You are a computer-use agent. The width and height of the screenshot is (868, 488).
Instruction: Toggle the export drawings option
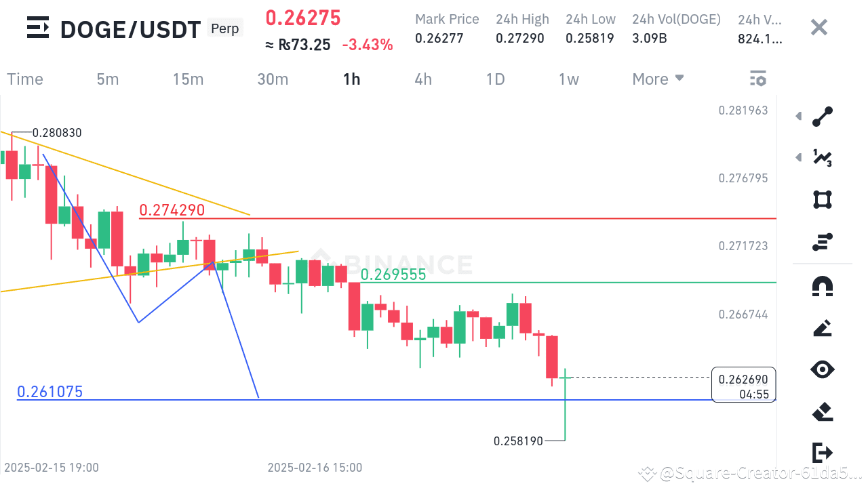click(823, 453)
